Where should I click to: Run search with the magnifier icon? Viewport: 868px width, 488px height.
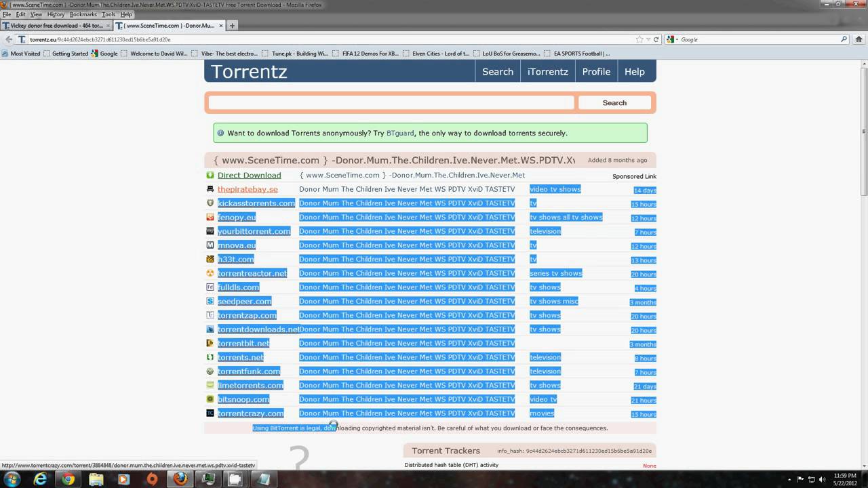(844, 39)
